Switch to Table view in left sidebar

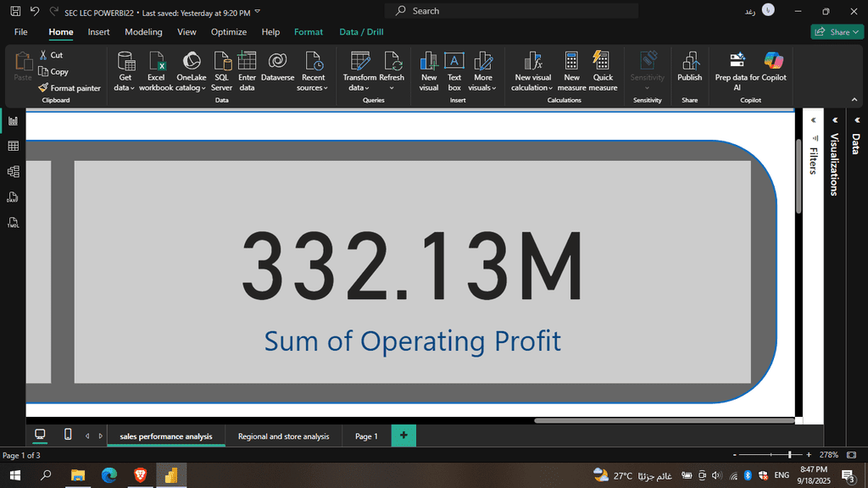click(x=13, y=147)
